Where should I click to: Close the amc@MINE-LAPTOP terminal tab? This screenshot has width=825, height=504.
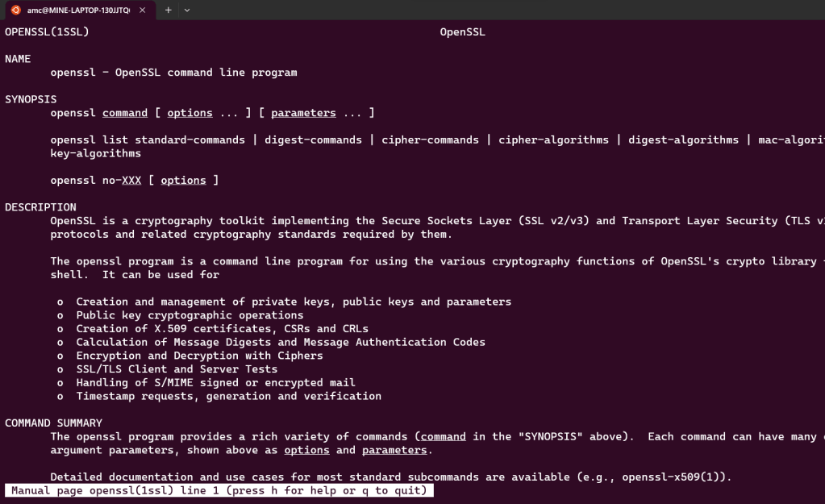coord(144,10)
